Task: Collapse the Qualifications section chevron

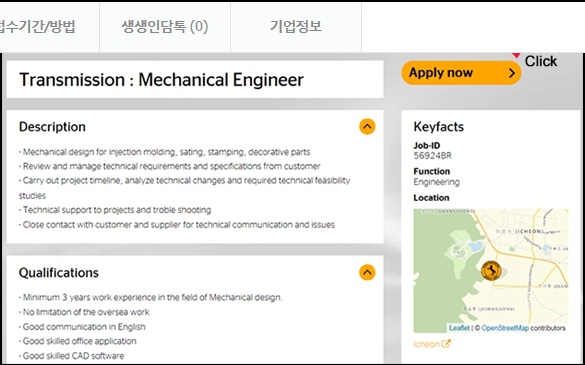Action: click(x=367, y=272)
